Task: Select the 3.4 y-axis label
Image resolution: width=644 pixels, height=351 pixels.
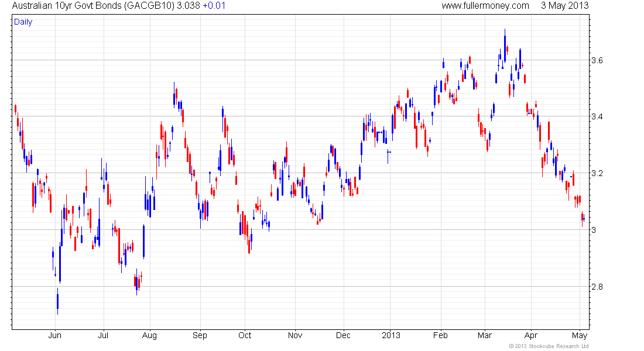Action: click(x=597, y=116)
